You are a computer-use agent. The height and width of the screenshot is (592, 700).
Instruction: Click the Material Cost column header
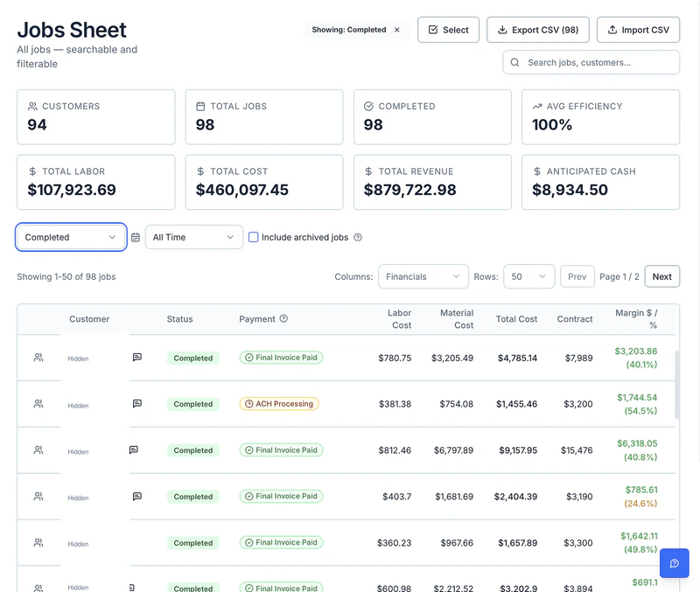[x=457, y=319]
